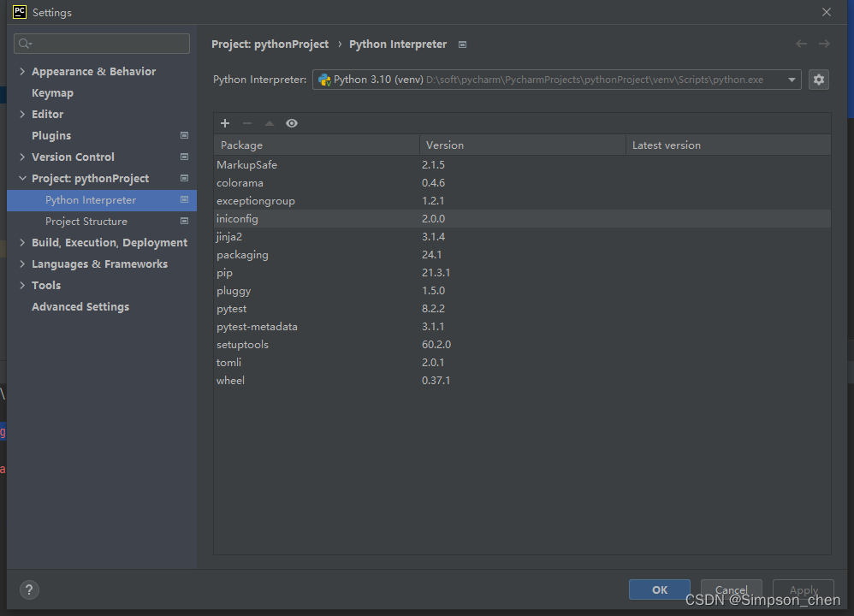
Task: Click the forward navigation arrow
Action: (824, 44)
